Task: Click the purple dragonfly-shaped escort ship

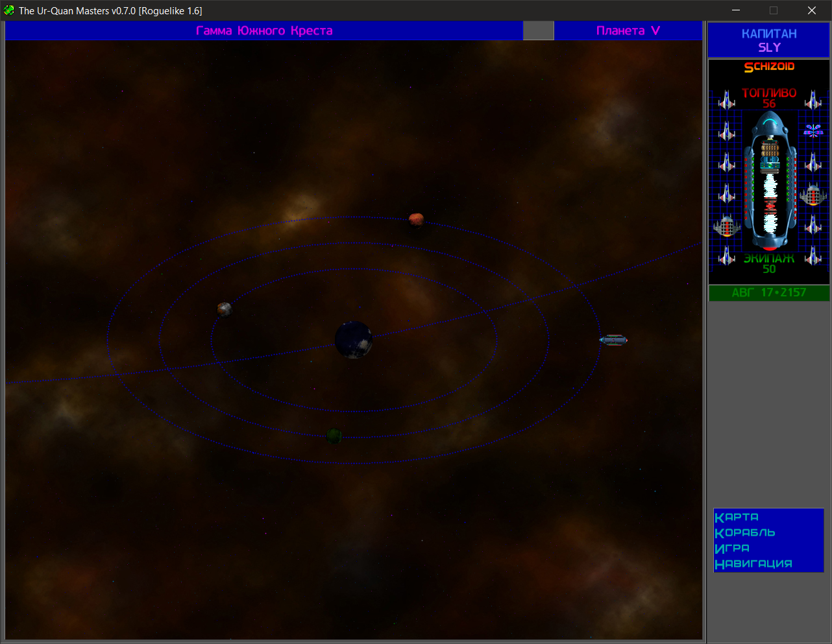Action: pos(813,130)
